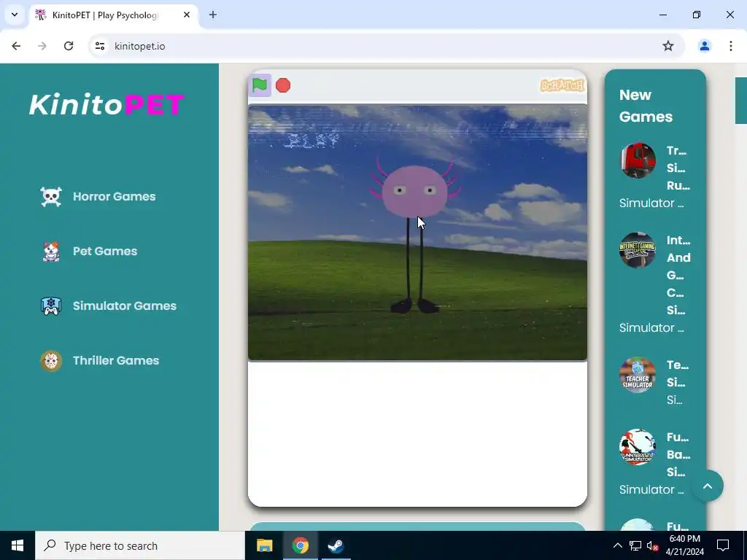Close the KinitoPET tab
Image resolution: width=747 pixels, height=560 pixels.
click(187, 15)
